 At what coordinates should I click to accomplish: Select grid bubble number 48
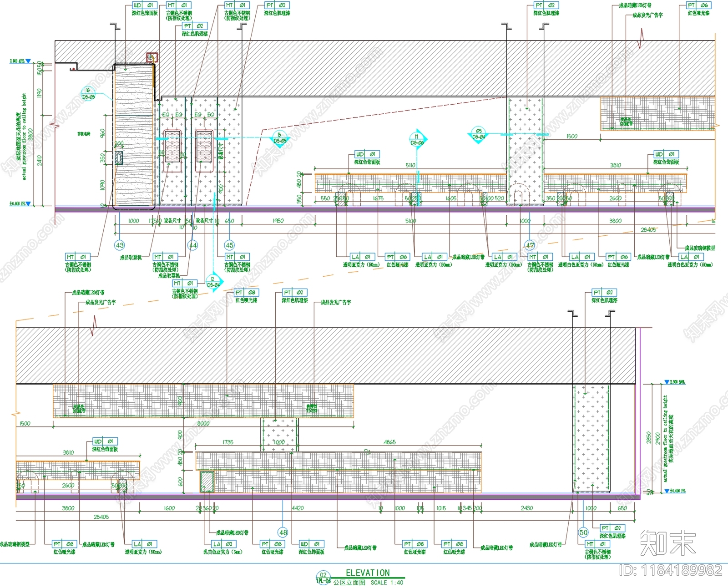(x=283, y=532)
